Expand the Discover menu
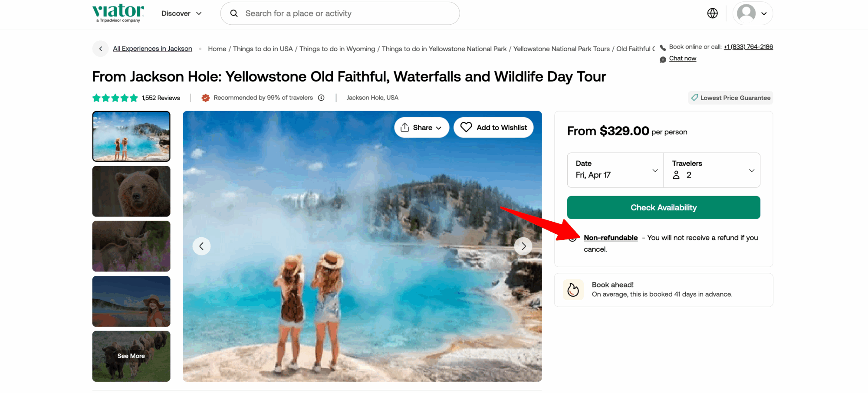Viewport: 868px width, 393px height. point(181,13)
